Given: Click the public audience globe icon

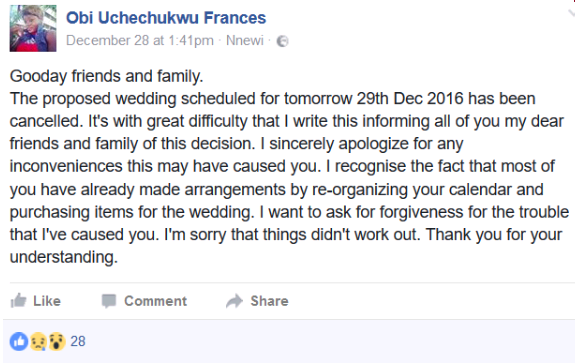Looking at the screenshot, I should [282, 41].
